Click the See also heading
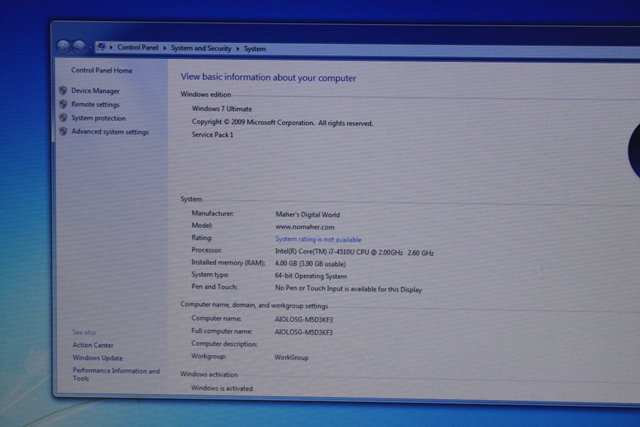Viewport: 640px width, 427px height. [84, 332]
